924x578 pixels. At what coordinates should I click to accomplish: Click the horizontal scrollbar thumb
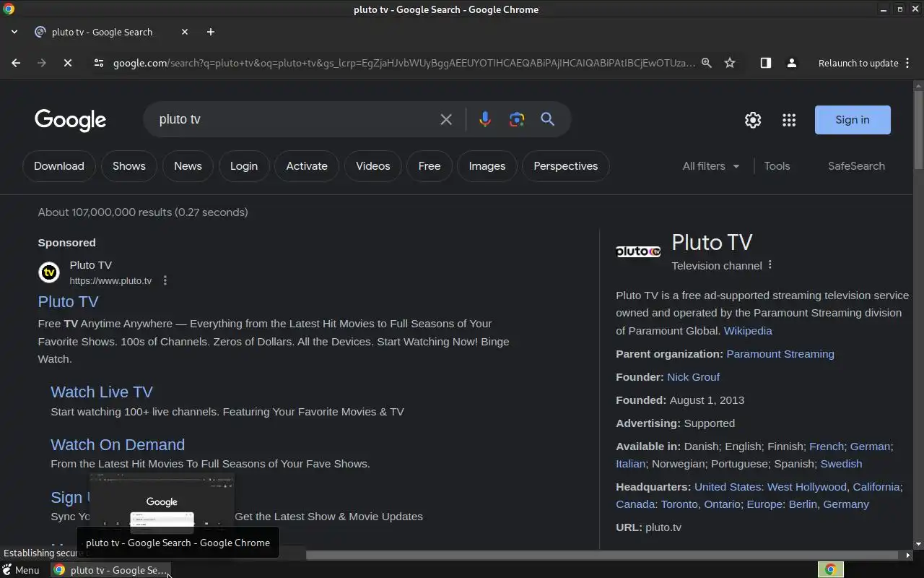603,555
